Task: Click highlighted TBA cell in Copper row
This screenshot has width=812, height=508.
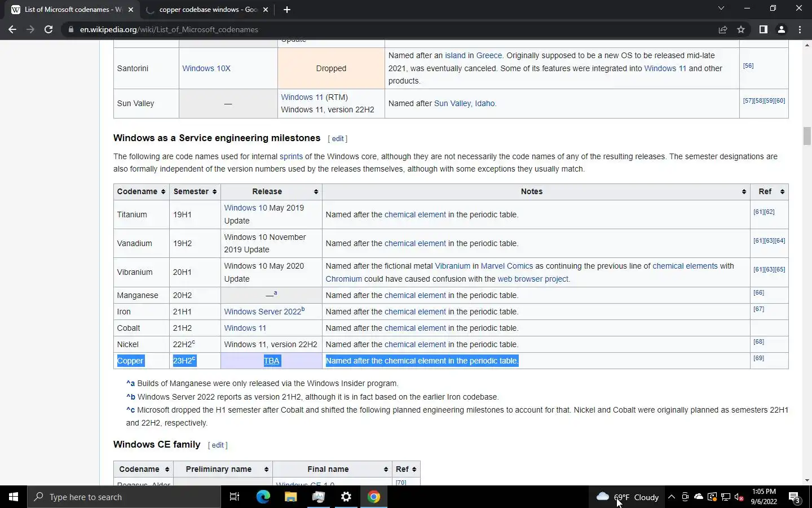Action: tap(271, 361)
